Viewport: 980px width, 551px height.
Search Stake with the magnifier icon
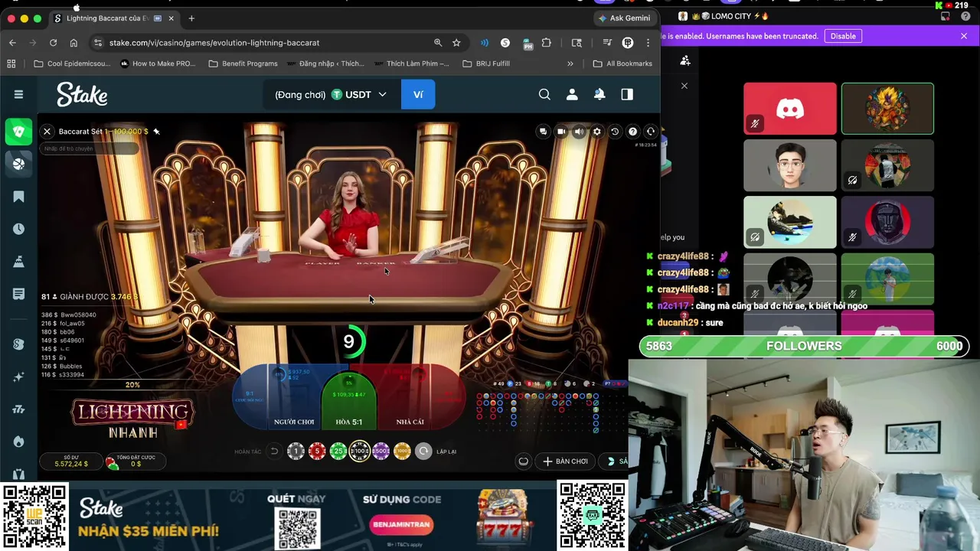point(544,94)
